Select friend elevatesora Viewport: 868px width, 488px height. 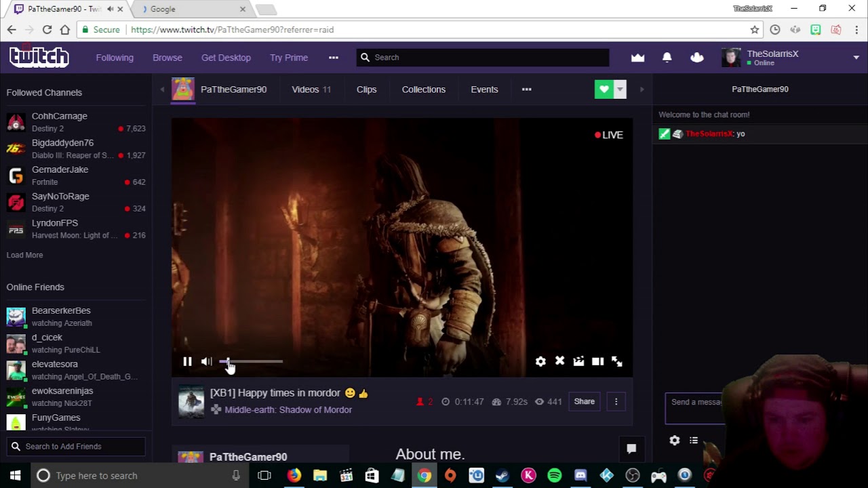pyautogui.click(x=76, y=370)
